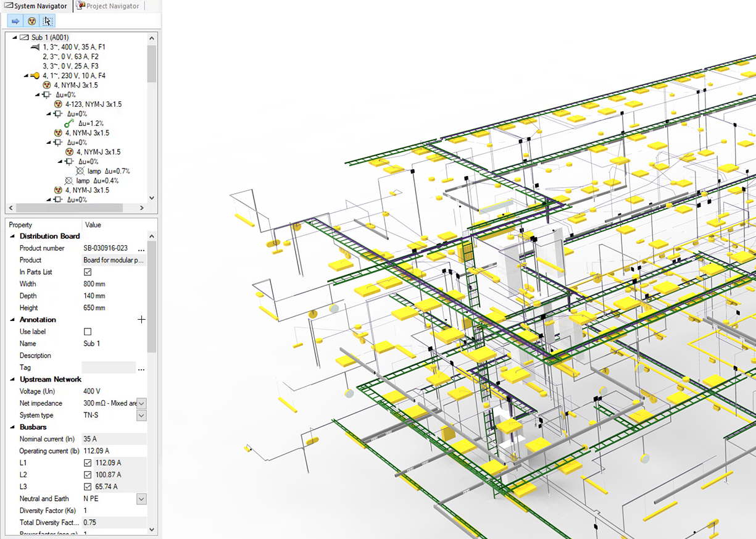
Task: Collapse the 4, 1~, 230 V, 10 A, F4 circuit
Action: tap(26, 76)
